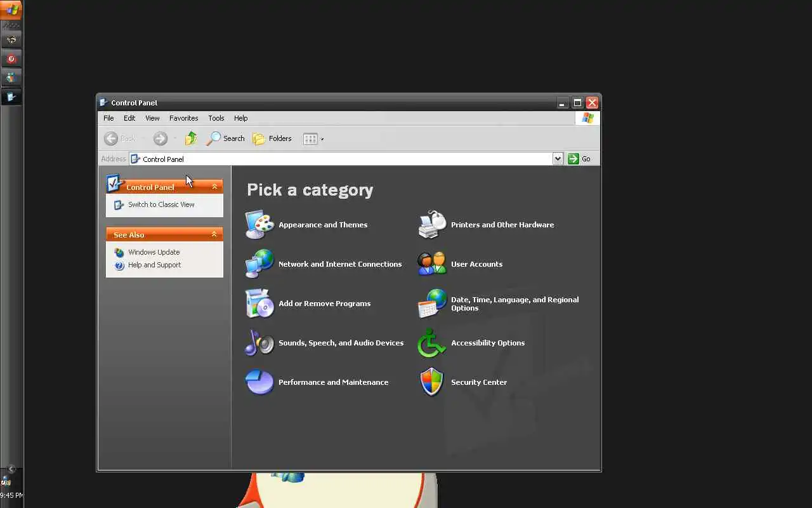Open Add or Remove Programs icon
Viewport: 812px width, 508px height.
point(259,304)
